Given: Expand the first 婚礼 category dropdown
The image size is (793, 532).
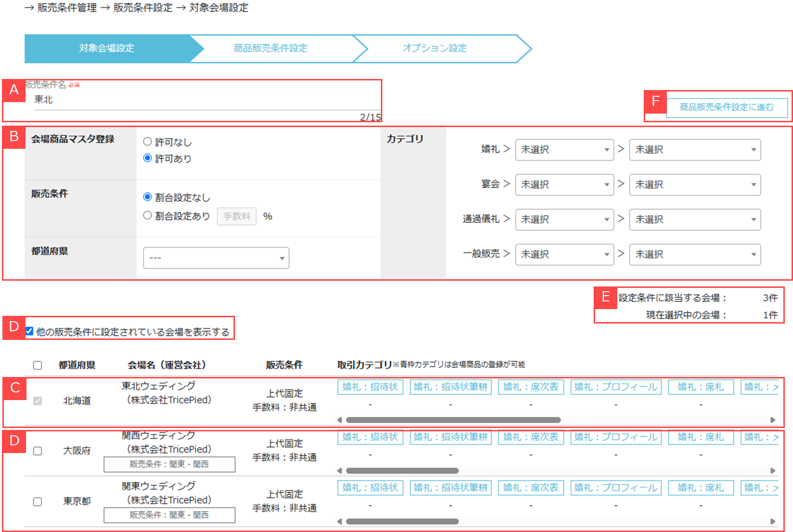Looking at the screenshot, I should pyautogui.click(x=564, y=150).
